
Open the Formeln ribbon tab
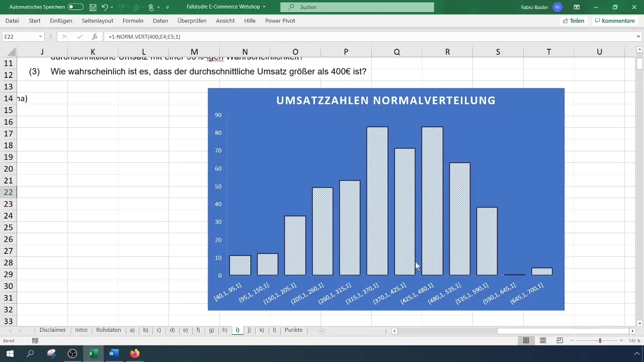133,21
